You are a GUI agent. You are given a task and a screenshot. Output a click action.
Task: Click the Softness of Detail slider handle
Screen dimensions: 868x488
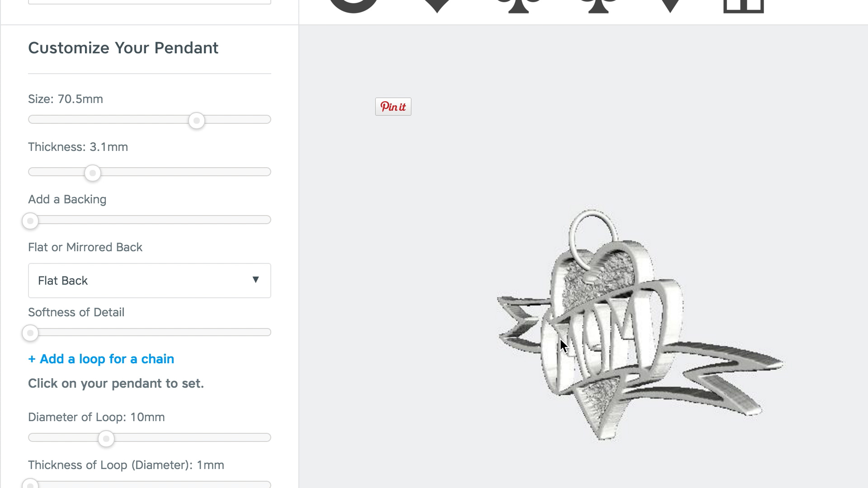pos(30,333)
